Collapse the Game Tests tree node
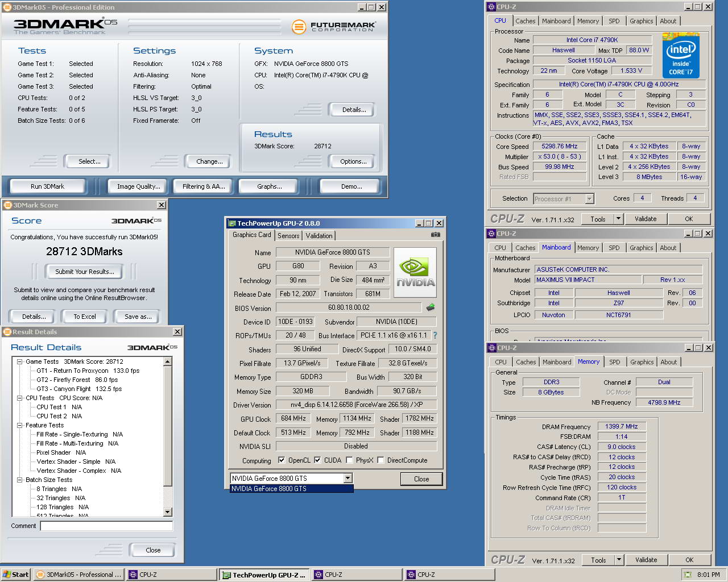 coord(20,361)
